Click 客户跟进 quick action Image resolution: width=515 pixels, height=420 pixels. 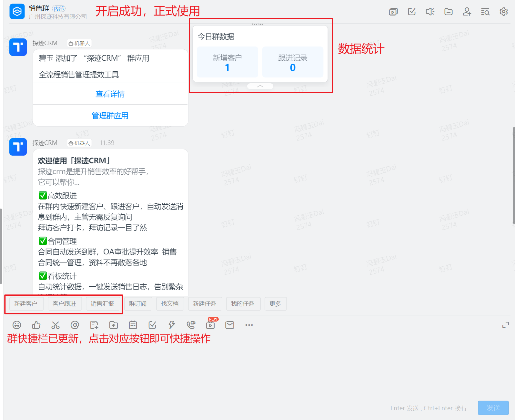pos(64,304)
